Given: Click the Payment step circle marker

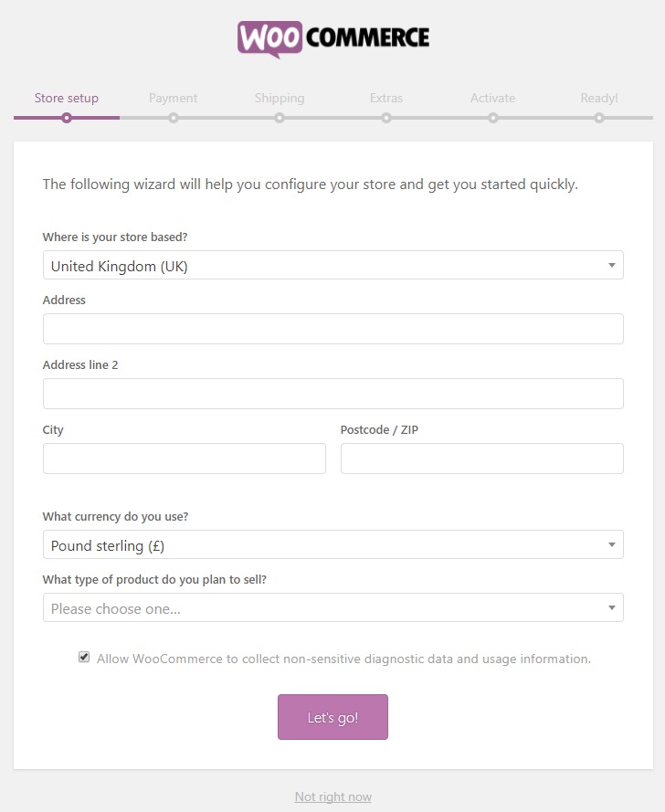Looking at the screenshot, I should point(174,118).
